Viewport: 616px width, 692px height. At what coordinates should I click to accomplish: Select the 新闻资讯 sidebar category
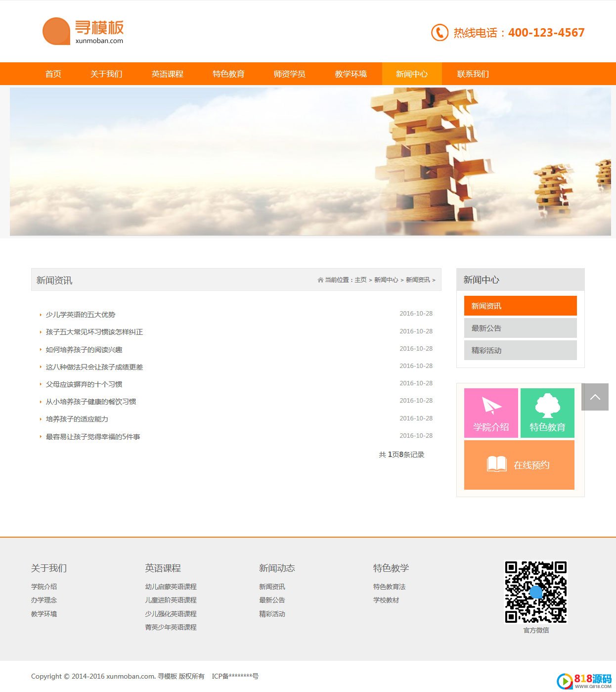tap(520, 306)
